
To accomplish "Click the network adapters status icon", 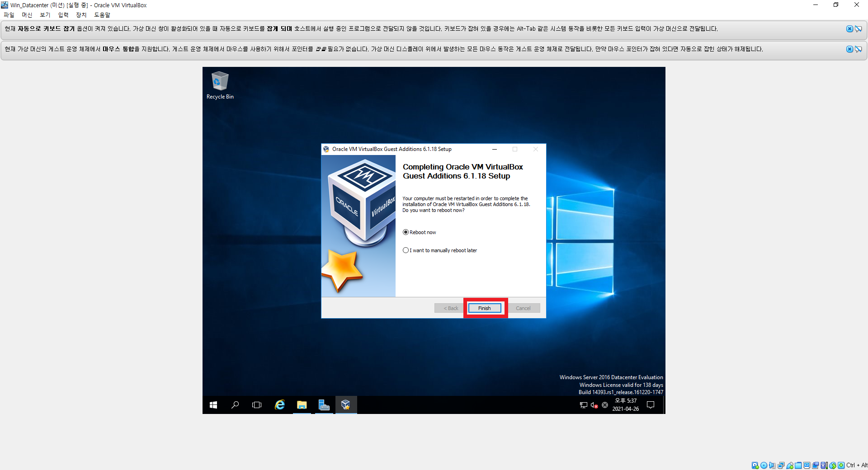I will pos(781,465).
